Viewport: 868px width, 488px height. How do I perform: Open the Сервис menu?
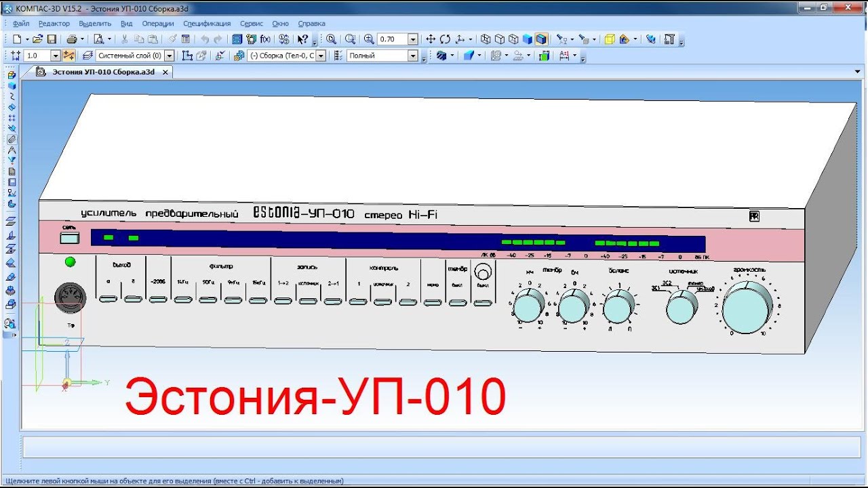252,23
